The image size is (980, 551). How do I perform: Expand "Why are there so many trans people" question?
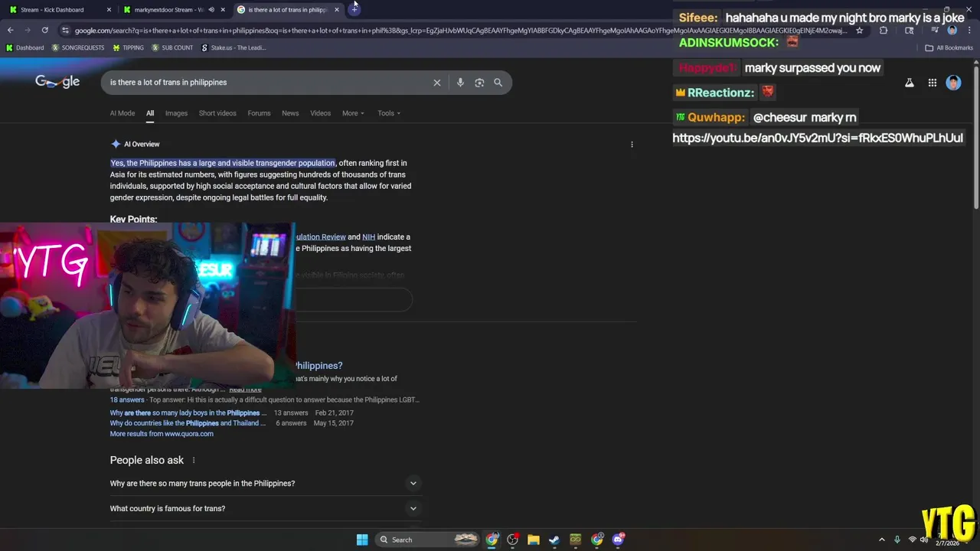coord(265,484)
